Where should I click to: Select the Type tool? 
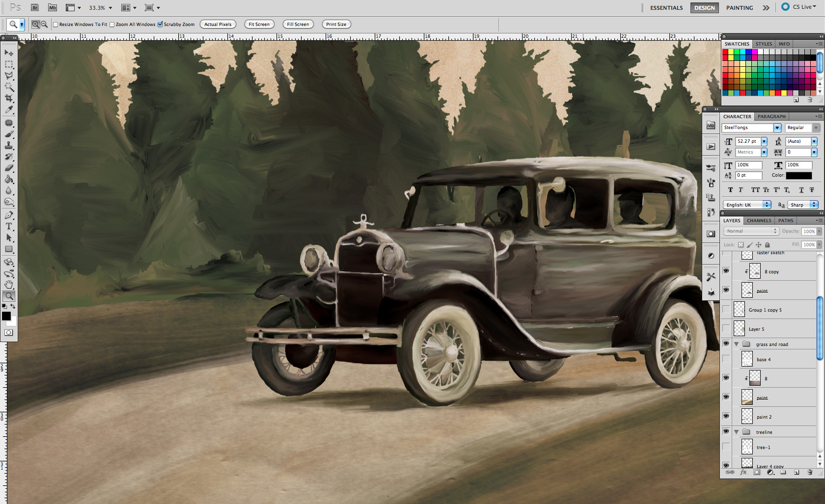coord(9,226)
